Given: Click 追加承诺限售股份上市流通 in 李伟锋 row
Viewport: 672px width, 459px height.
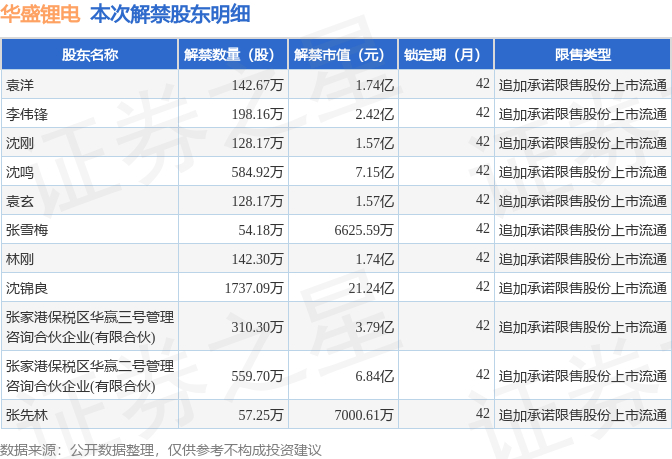Looking at the screenshot, I should (x=582, y=114).
